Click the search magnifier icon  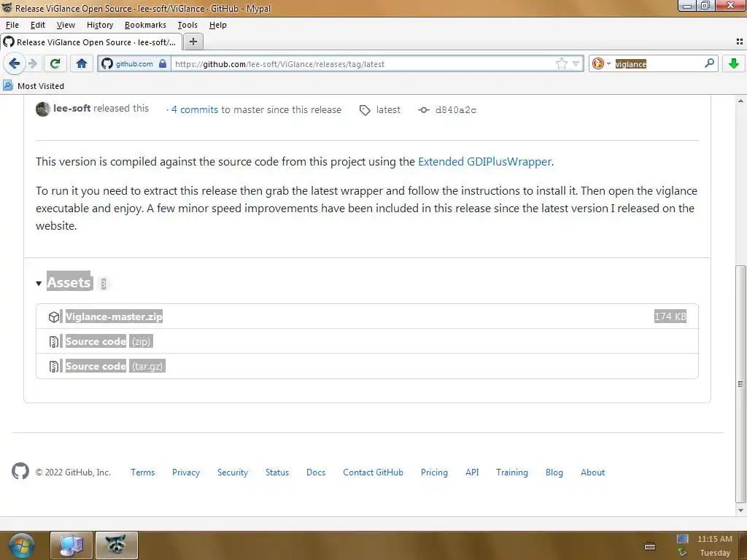709,63
